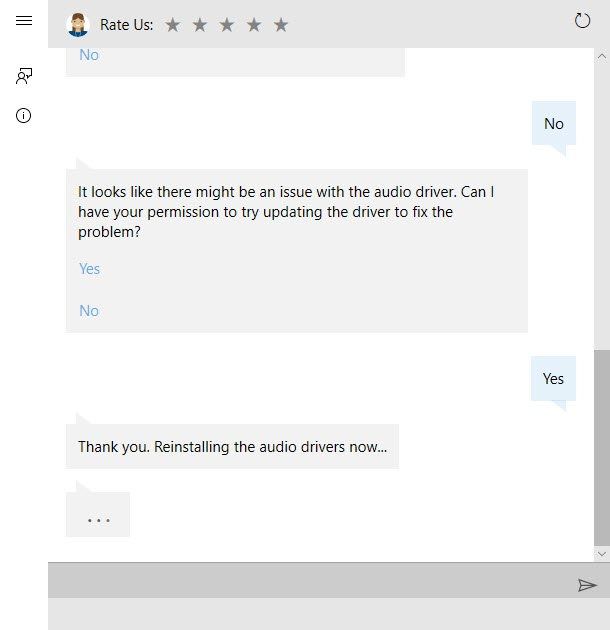Click the Reinstalling audio drivers message

(232, 446)
